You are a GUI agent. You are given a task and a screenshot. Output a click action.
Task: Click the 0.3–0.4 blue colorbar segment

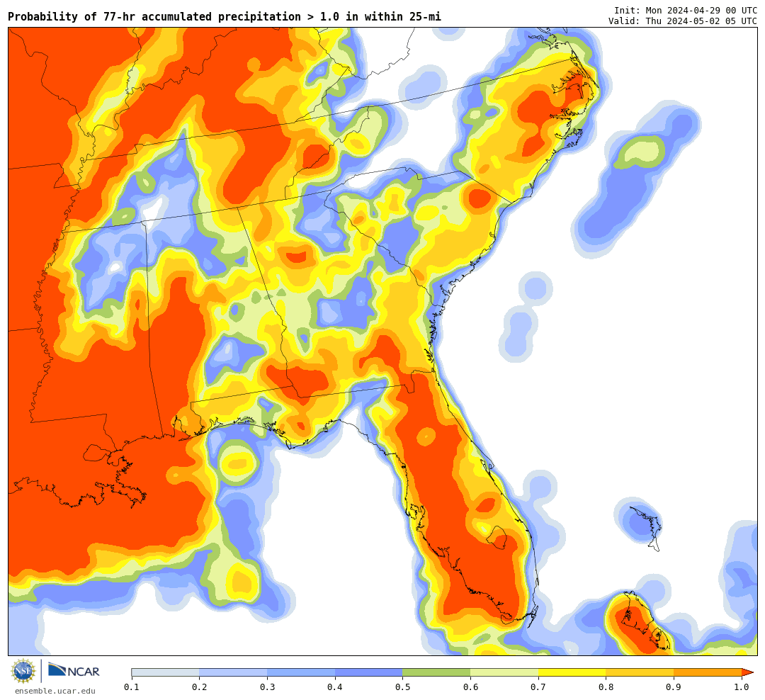pyautogui.click(x=301, y=672)
